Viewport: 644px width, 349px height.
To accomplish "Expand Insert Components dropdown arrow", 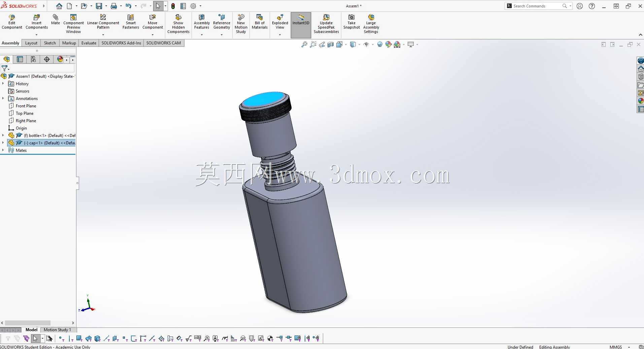I will (37, 35).
